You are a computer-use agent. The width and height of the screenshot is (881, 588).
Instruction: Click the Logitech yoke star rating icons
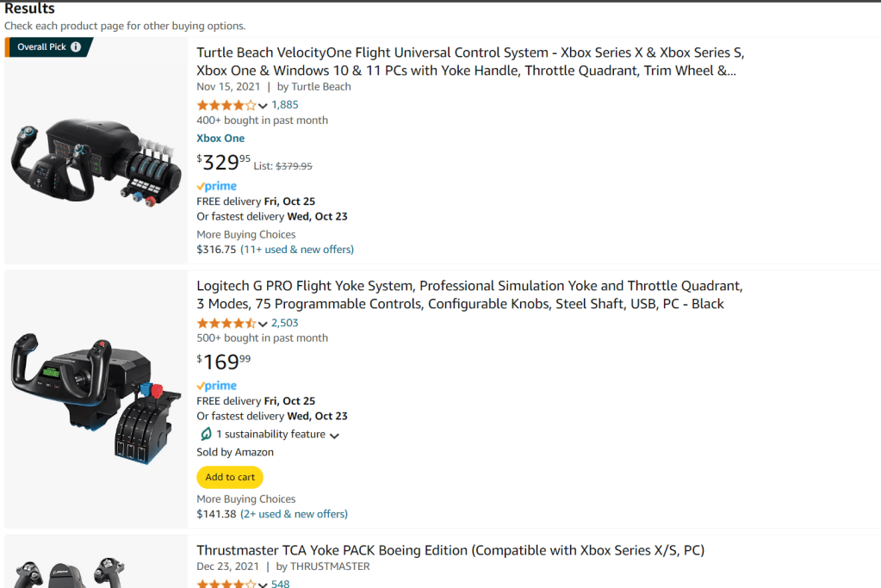coord(226,323)
